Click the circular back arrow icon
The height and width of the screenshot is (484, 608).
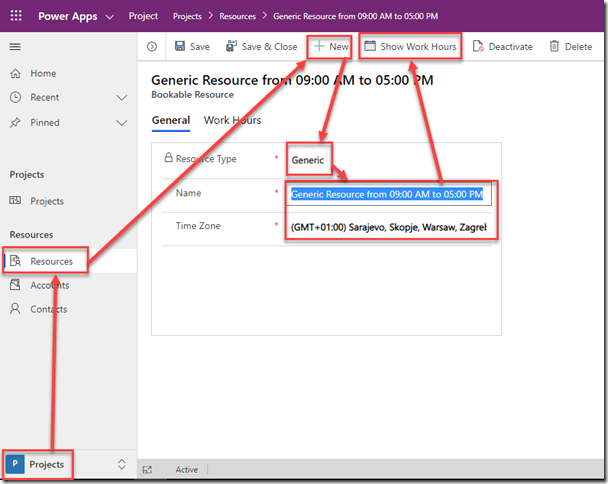[152, 47]
